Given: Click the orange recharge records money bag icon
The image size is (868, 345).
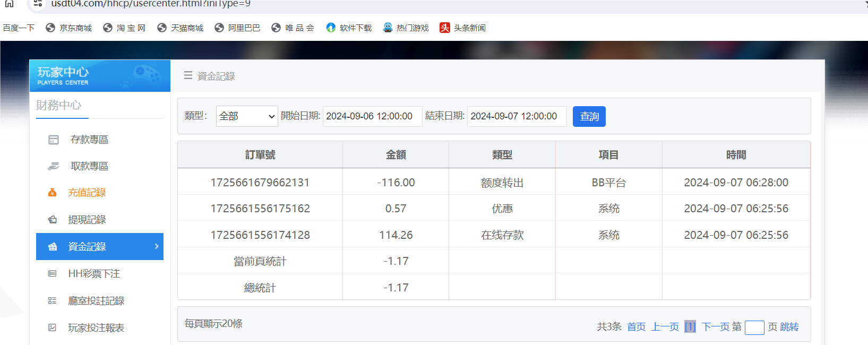Looking at the screenshot, I should pyautogui.click(x=52, y=193).
